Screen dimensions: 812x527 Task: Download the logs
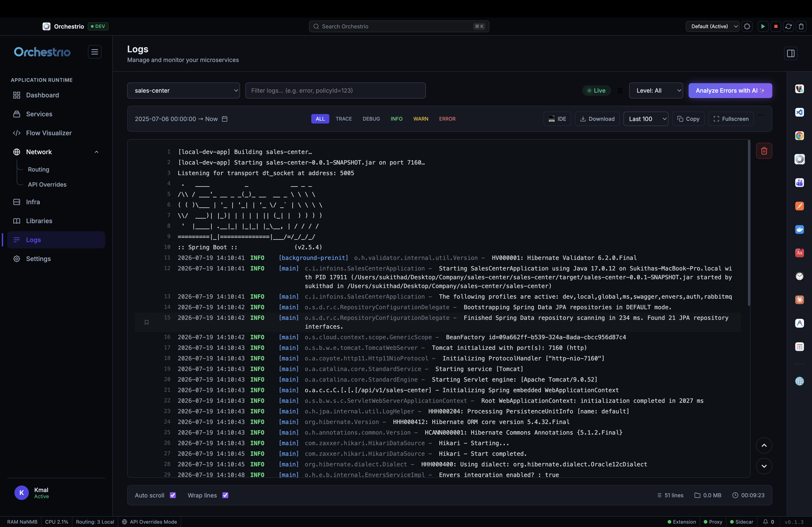click(x=597, y=119)
